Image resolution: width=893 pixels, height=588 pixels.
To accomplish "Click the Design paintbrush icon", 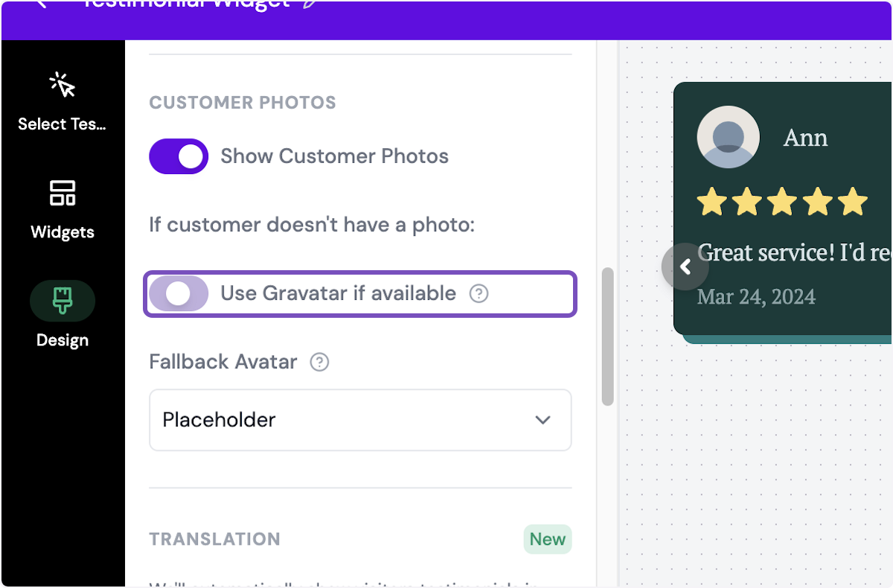I will click(x=63, y=301).
